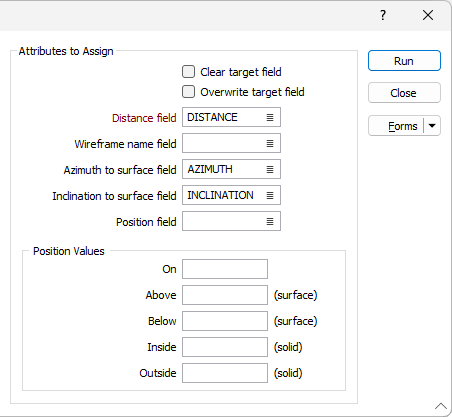Enable Clear target field checkbox
The width and height of the screenshot is (452, 417).
tap(188, 72)
